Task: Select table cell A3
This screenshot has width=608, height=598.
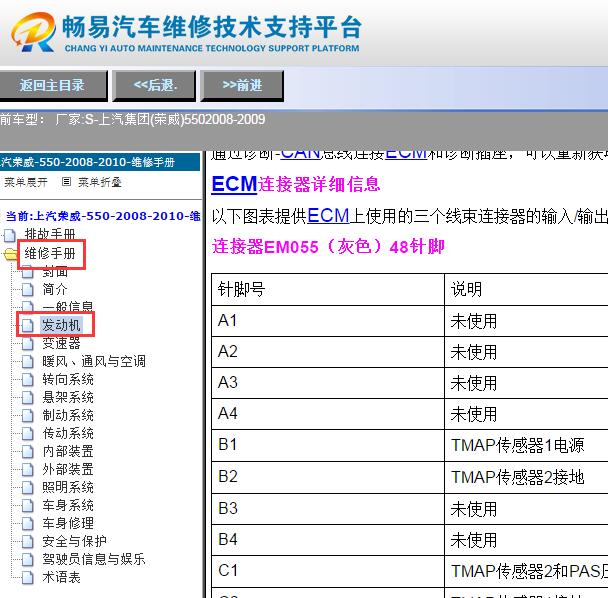Action: click(x=328, y=383)
